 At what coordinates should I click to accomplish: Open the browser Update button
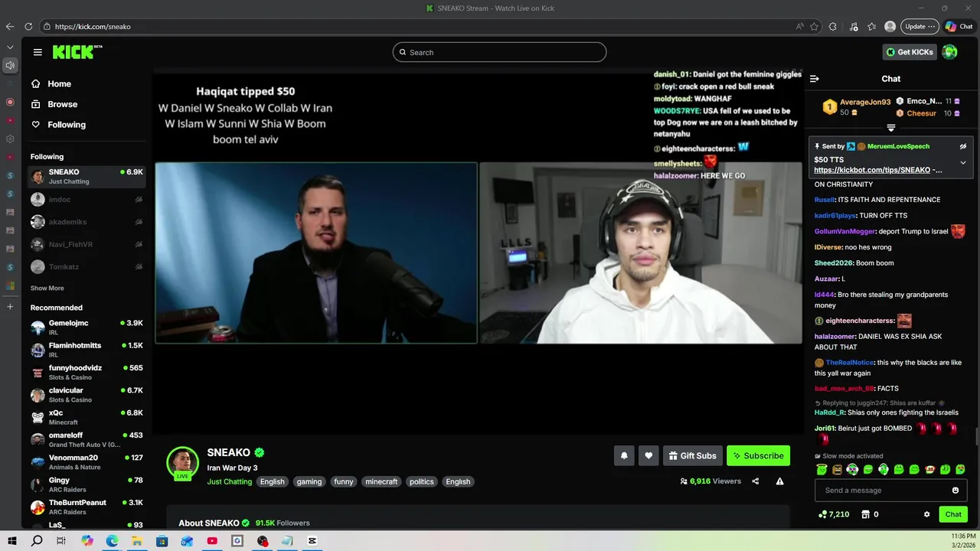(920, 26)
